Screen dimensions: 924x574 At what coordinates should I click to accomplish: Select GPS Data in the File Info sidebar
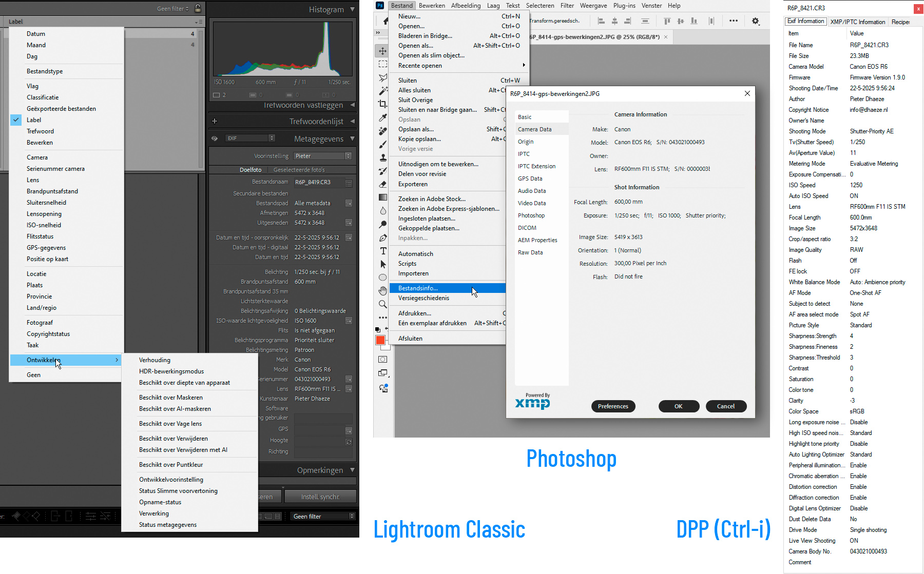[530, 178]
